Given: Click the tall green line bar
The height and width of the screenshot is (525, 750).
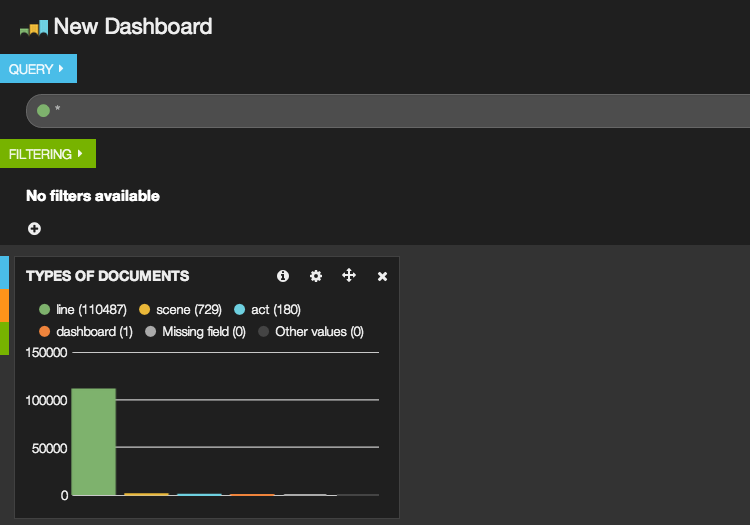Looking at the screenshot, I should point(94,441).
